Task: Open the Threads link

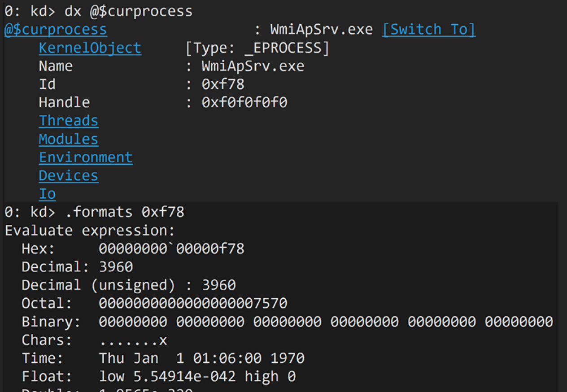Action: point(69,121)
